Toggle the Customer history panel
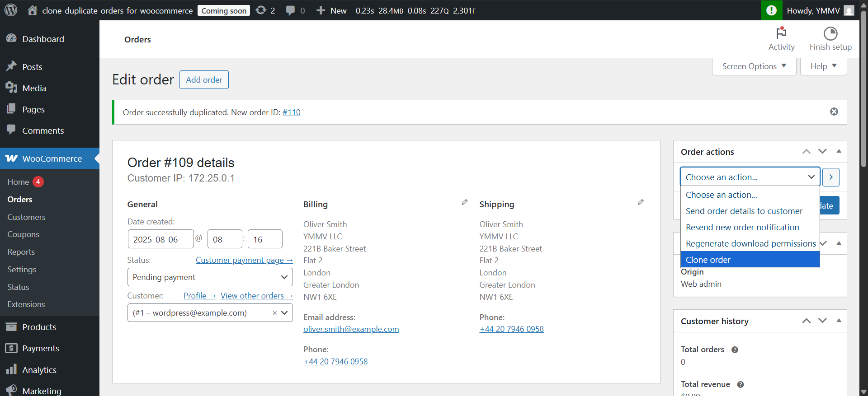 [839, 321]
